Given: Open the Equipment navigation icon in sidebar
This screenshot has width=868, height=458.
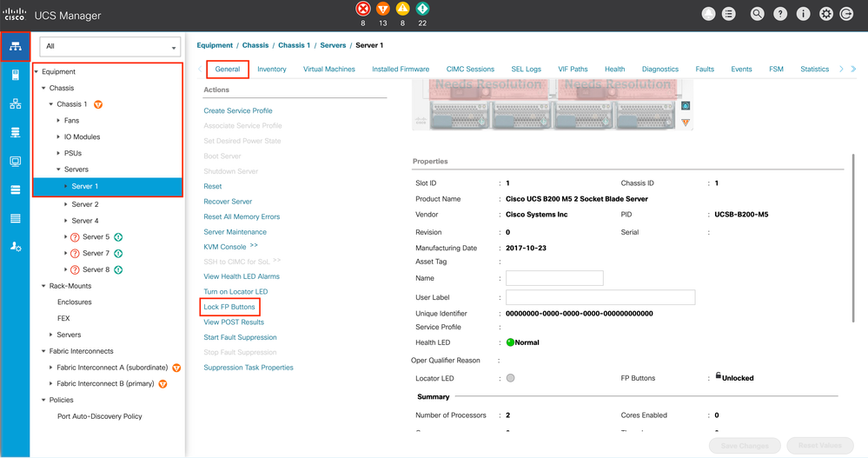Looking at the screenshot, I should [x=16, y=47].
